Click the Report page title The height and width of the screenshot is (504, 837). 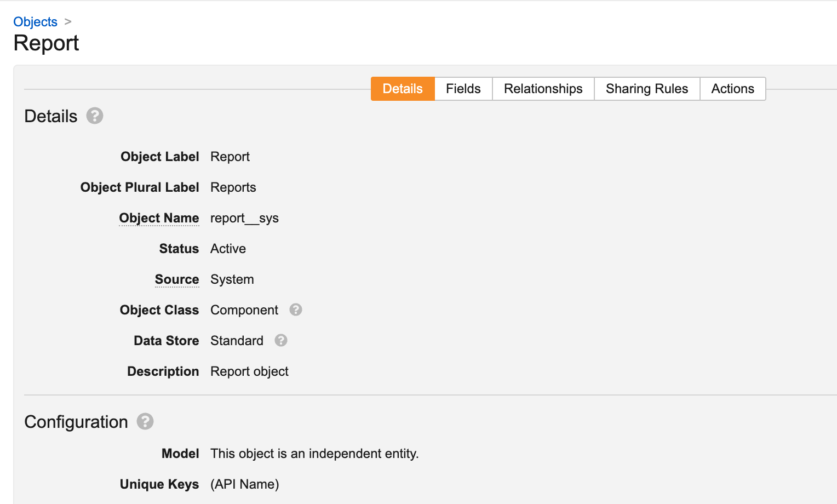click(x=46, y=43)
